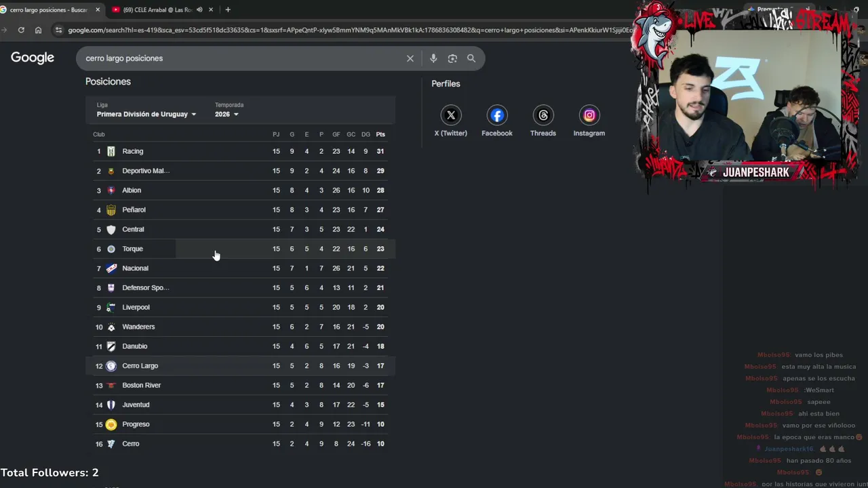
Task: Click the DG column header
Action: [x=366, y=134]
